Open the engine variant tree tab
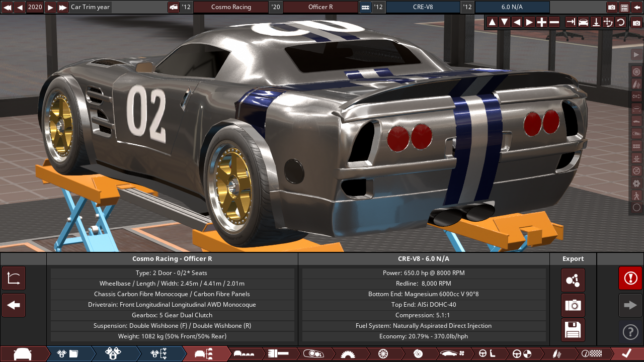The width and height of the screenshot is (644, 362). click(x=159, y=354)
